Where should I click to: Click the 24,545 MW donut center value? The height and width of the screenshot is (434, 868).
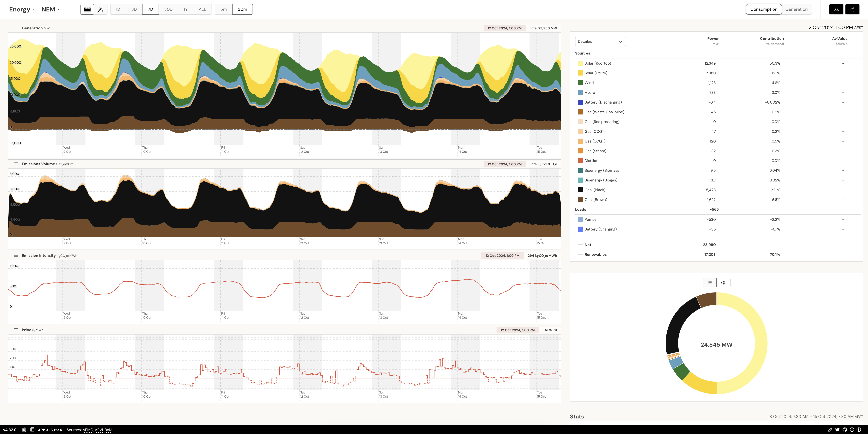click(716, 345)
